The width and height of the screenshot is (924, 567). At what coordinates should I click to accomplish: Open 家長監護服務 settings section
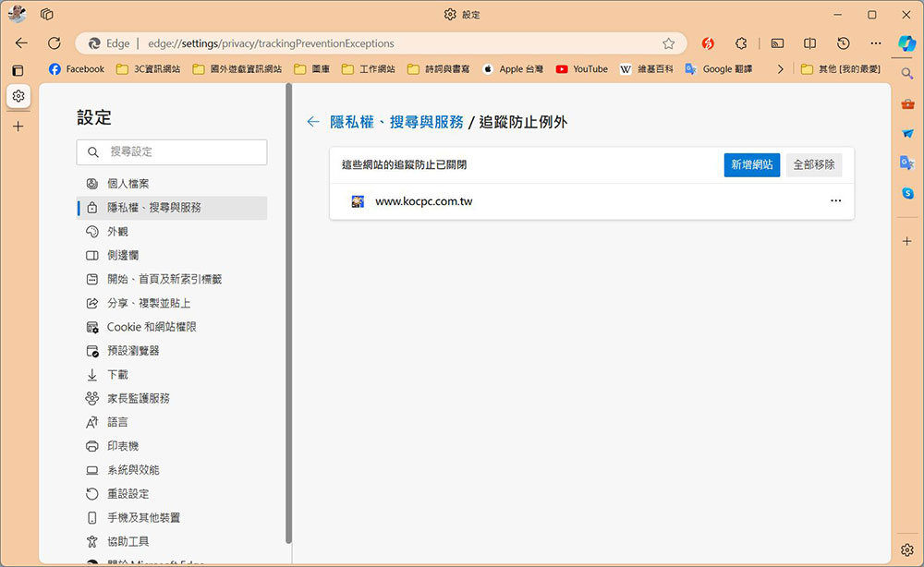172,399
